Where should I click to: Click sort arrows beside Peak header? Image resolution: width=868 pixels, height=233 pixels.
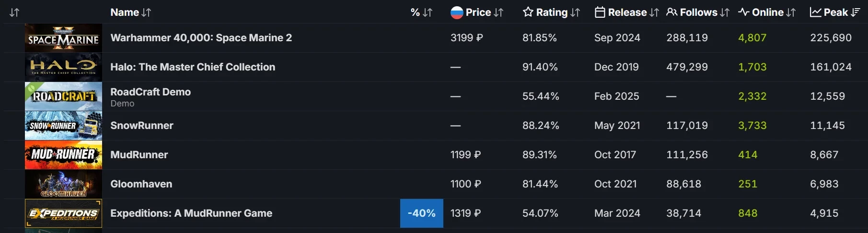coord(856,12)
